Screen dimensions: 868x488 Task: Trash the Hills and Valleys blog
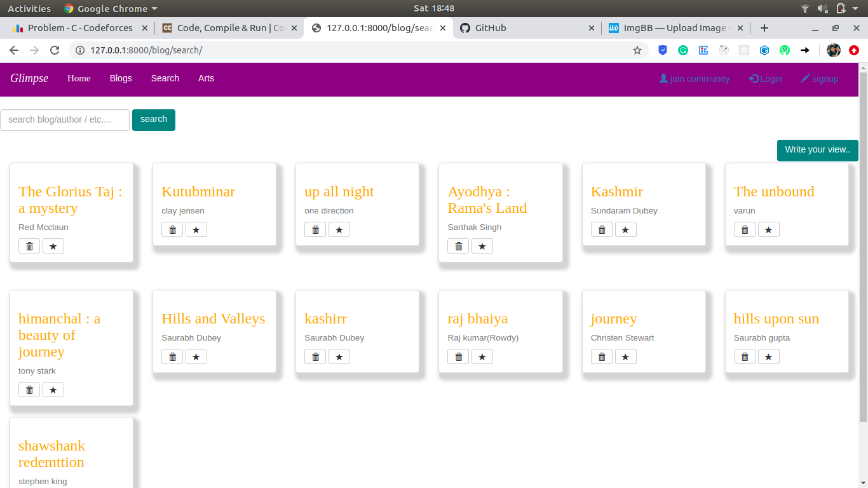pyautogui.click(x=172, y=356)
